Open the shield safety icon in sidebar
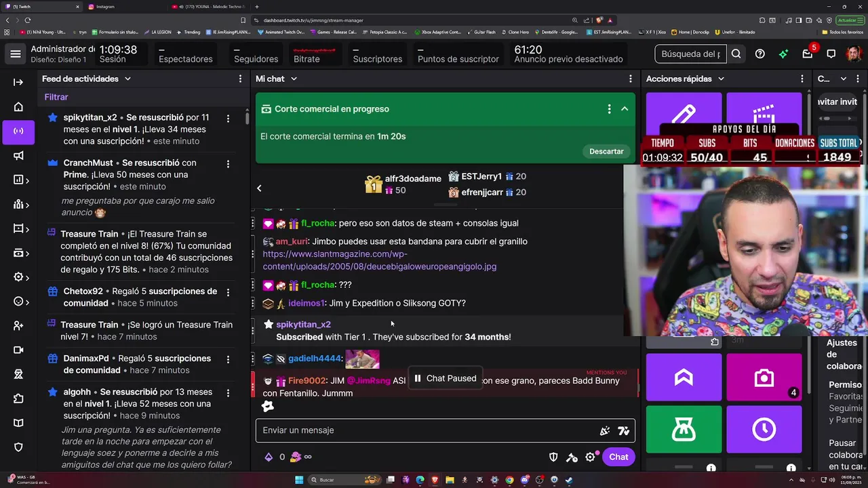Viewport: 868px width, 488px height. click(18, 447)
